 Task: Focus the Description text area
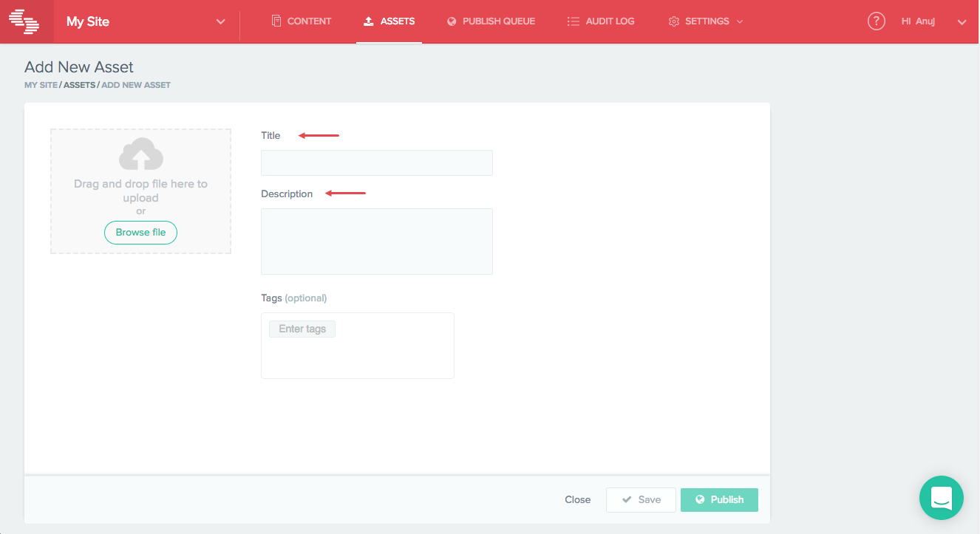point(377,242)
